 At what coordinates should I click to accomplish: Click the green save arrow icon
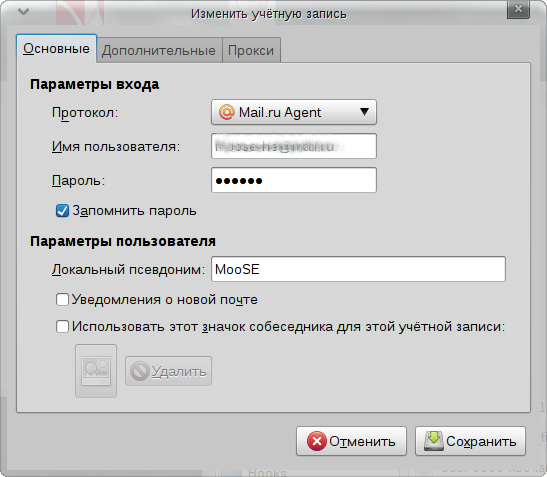coord(434,441)
